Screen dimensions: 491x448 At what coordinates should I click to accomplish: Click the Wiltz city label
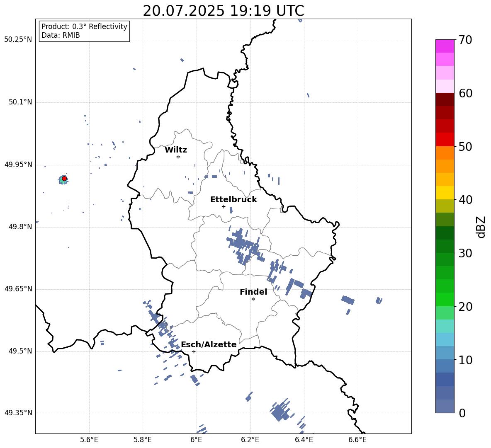click(x=176, y=150)
